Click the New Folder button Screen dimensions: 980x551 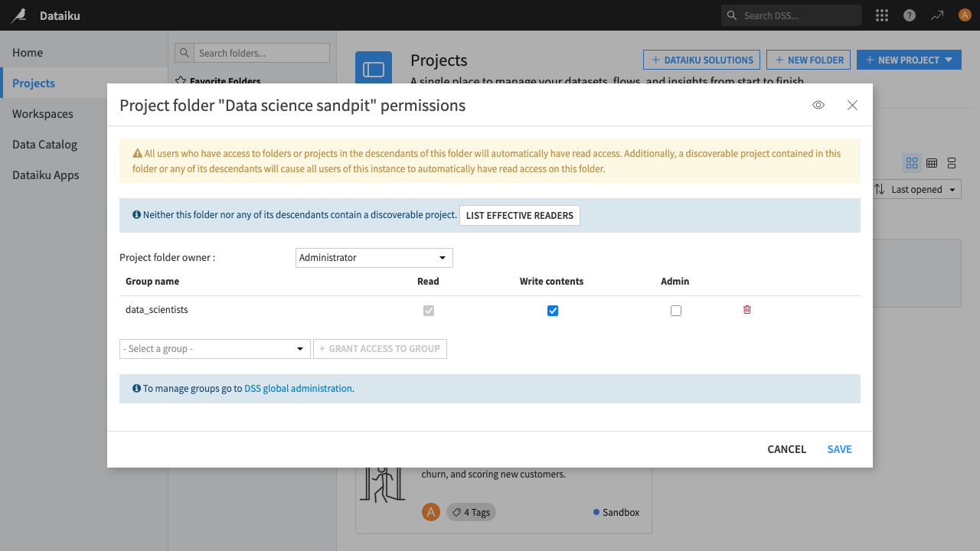click(x=808, y=60)
